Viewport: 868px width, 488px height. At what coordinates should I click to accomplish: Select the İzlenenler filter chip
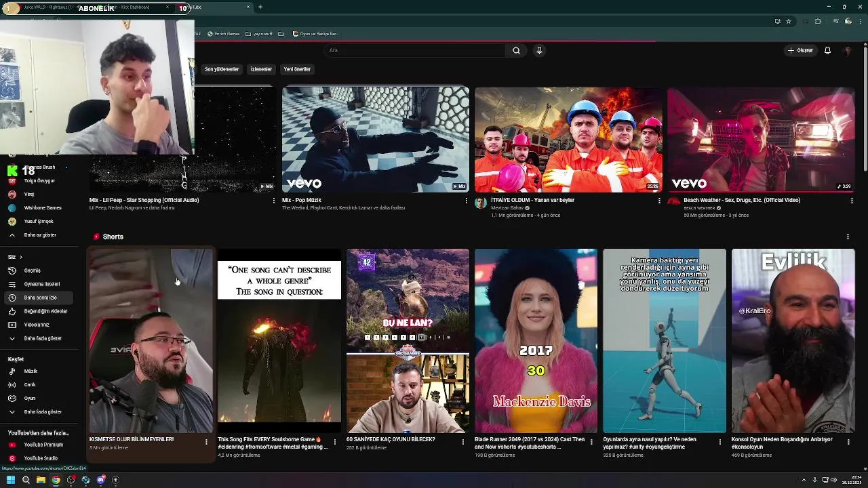pyautogui.click(x=261, y=69)
